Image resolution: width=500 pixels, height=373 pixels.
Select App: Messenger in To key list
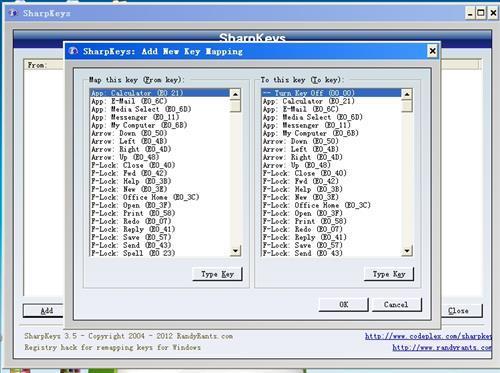point(332,125)
